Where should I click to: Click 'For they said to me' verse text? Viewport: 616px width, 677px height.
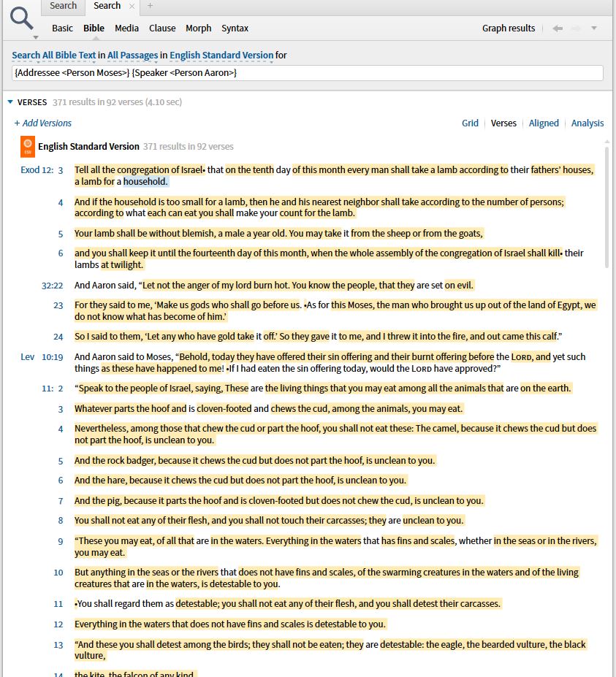335,311
